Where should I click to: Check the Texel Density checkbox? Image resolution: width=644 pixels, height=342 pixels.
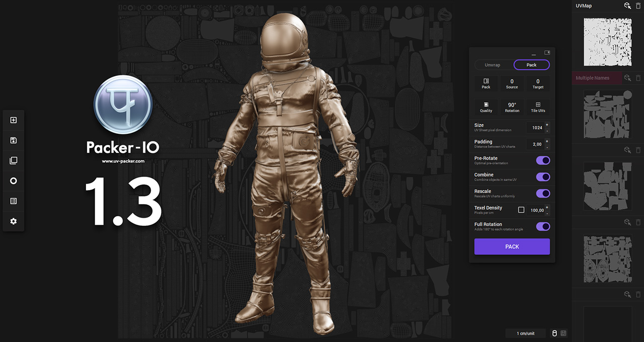(521, 210)
